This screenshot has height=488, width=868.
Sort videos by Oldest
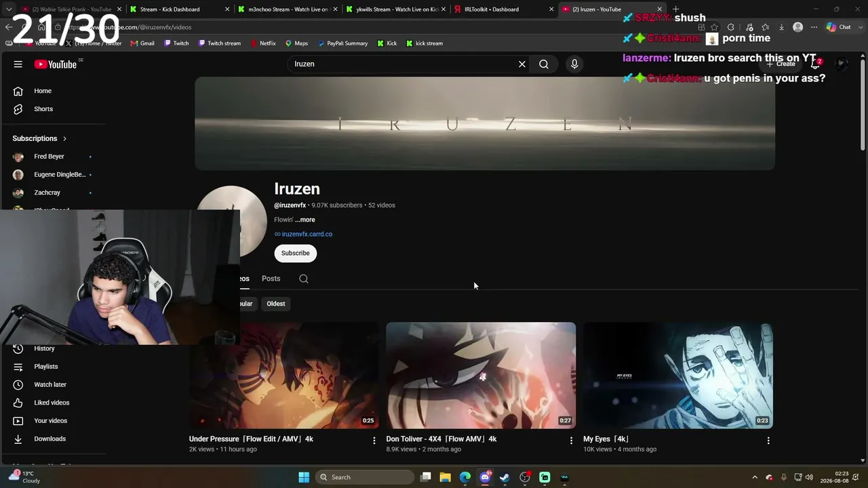point(276,304)
